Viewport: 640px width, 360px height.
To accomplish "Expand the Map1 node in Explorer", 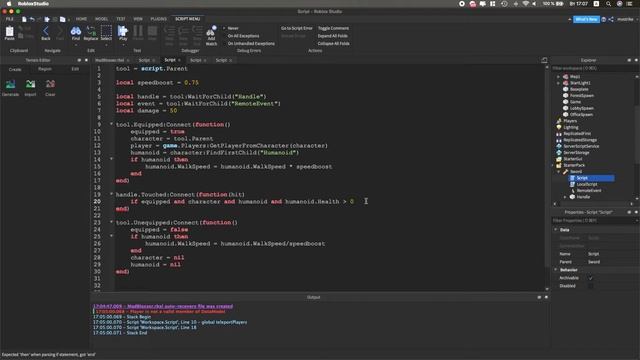I will (x=559, y=76).
